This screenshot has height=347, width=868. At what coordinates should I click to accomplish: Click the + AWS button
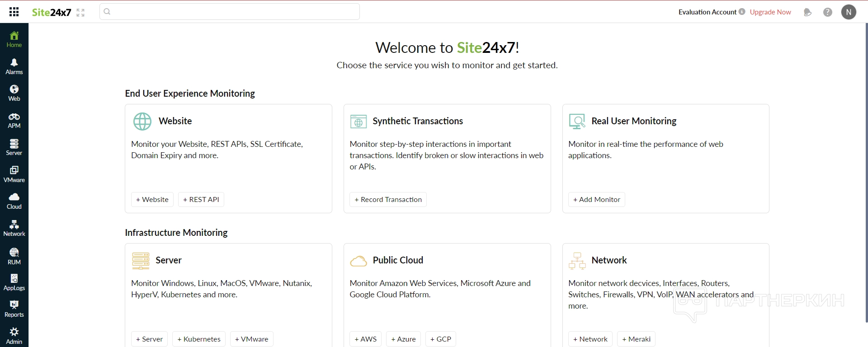coord(365,339)
